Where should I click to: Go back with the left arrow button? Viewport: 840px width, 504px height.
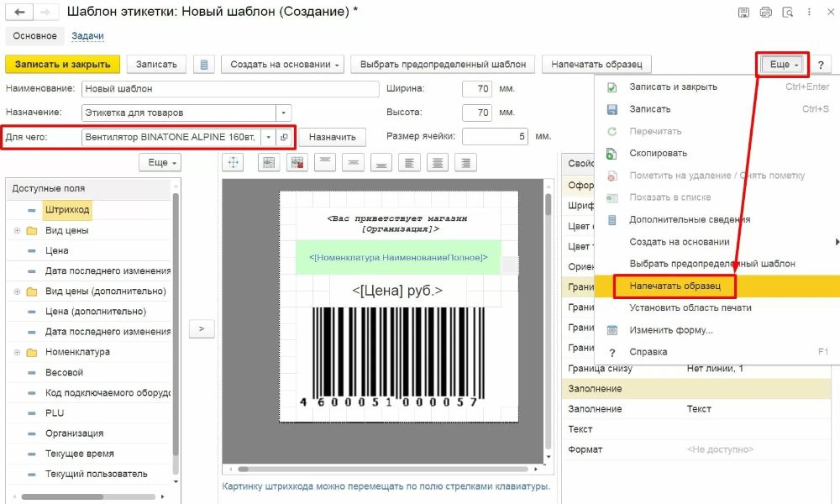(x=19, y=12)
